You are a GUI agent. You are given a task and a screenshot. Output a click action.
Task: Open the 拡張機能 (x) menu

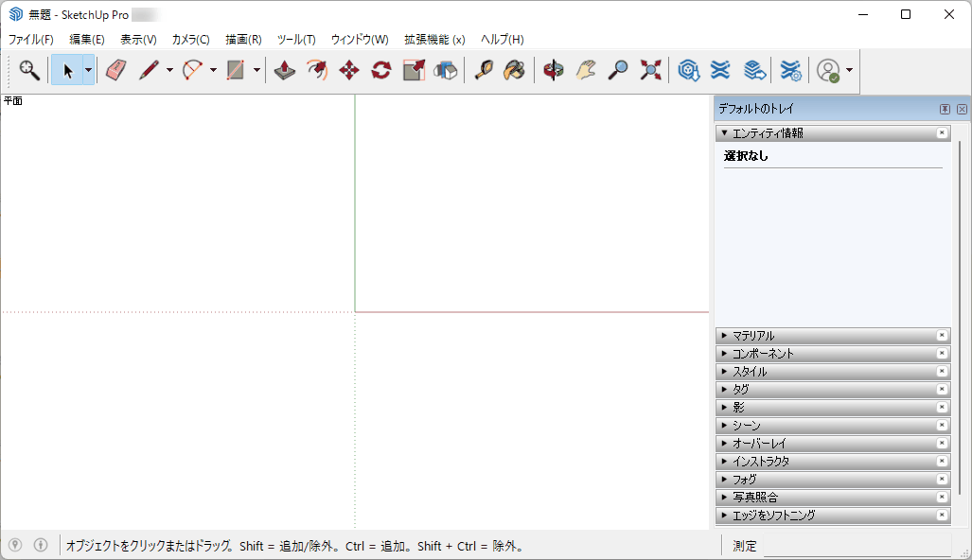[434, 40]
